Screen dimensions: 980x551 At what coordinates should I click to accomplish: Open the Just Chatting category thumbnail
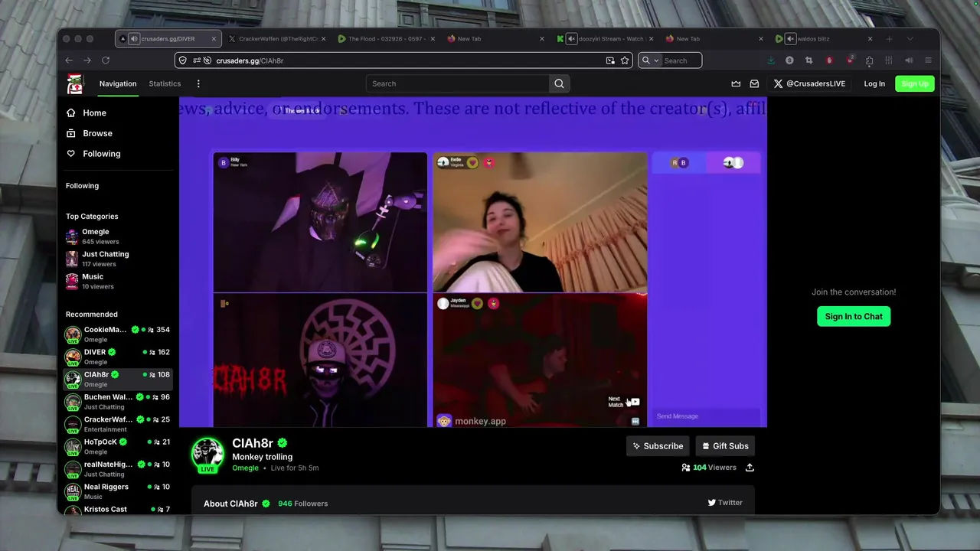(x=72, y=259)
